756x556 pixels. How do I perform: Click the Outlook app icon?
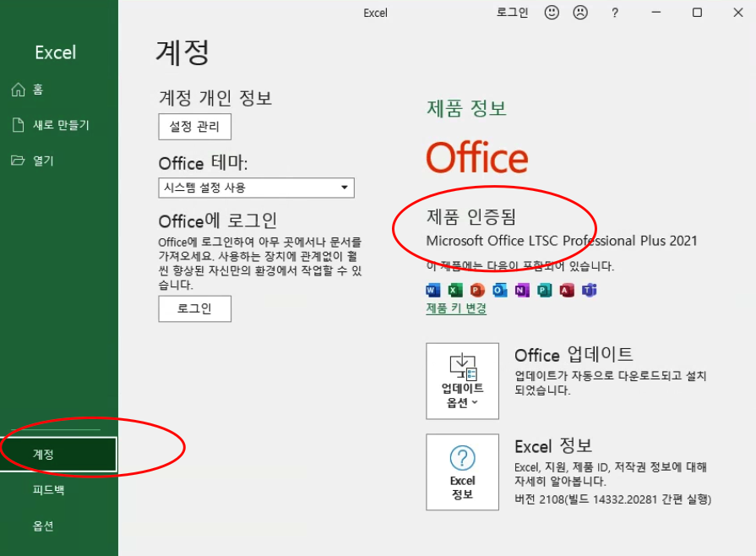(x=499, y=290)
